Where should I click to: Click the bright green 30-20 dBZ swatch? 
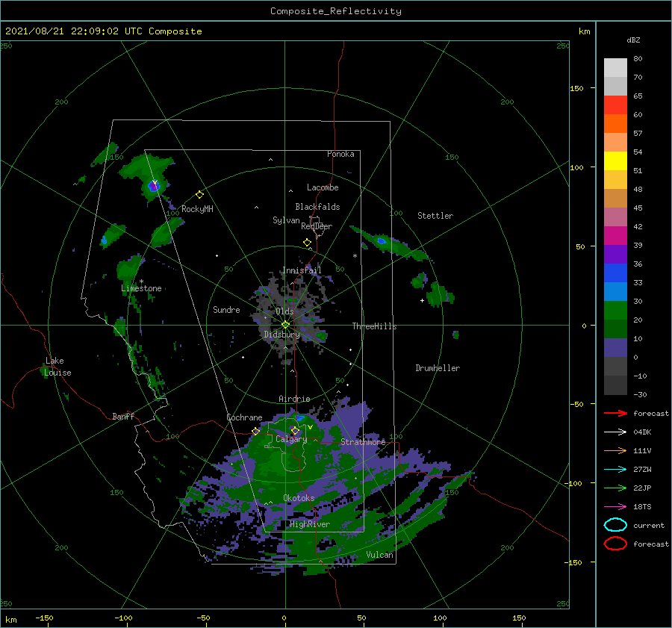(615, 311)
